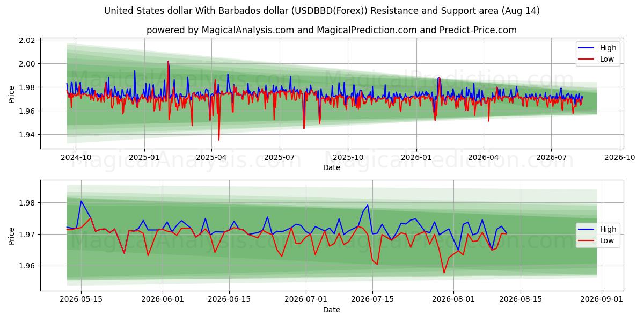The height and width of the screenshot is (322, 644).
Task: Click the 2025-10 date tick label
Action: (348, 157)
